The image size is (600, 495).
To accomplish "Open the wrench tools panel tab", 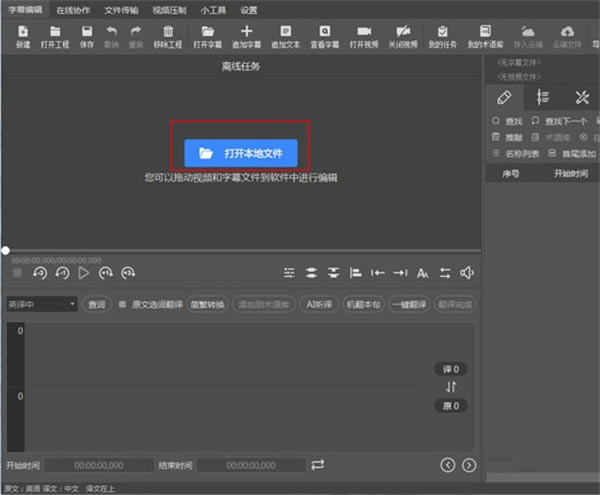I will (x=582, y=97).
